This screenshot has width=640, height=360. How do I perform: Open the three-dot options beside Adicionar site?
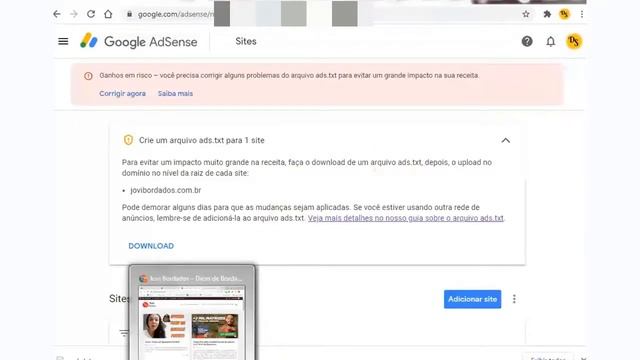pyautogui.click(x=514, y=299)
